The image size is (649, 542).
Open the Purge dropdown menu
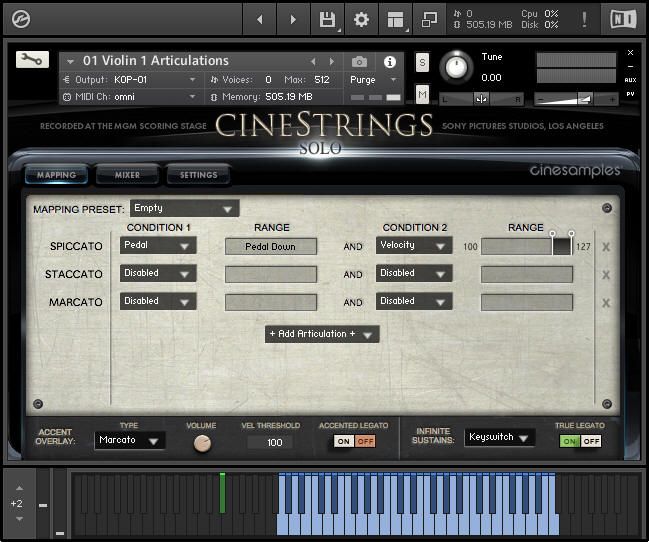click(x=373, y=79)
